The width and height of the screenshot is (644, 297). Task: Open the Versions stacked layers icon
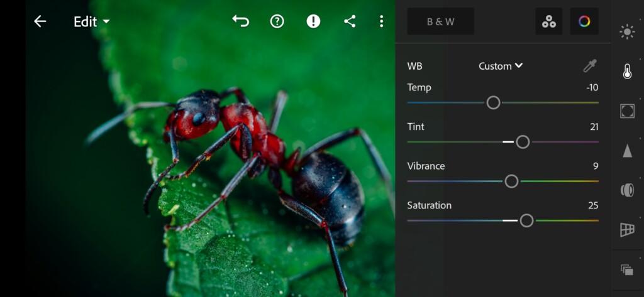click(x=627, y=269)
